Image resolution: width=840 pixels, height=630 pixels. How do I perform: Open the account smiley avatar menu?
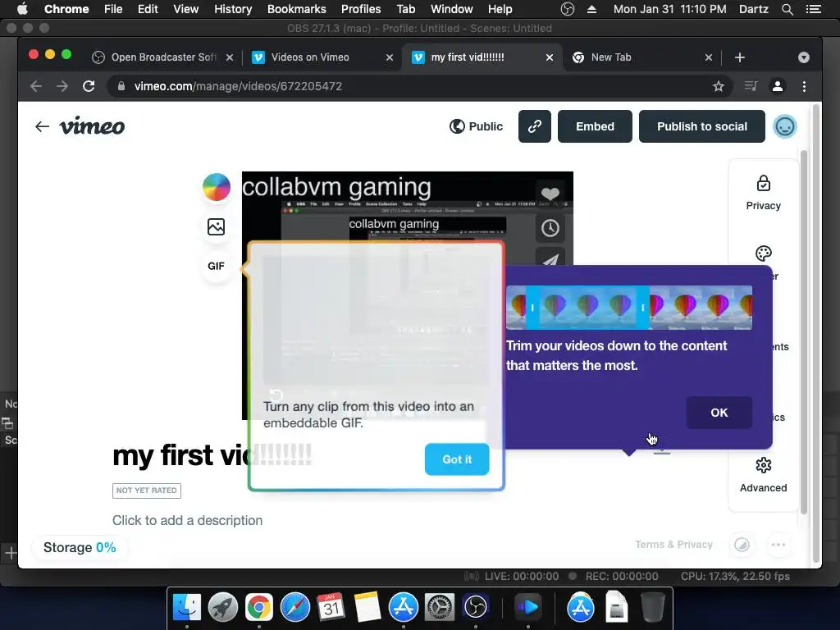pos(785,126)
